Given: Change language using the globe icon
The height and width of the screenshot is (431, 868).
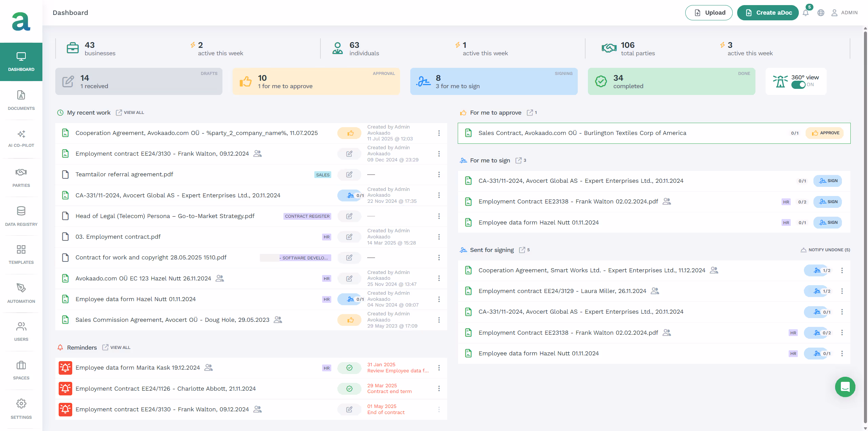Looking at the screenshot, I should coord(821,13).
